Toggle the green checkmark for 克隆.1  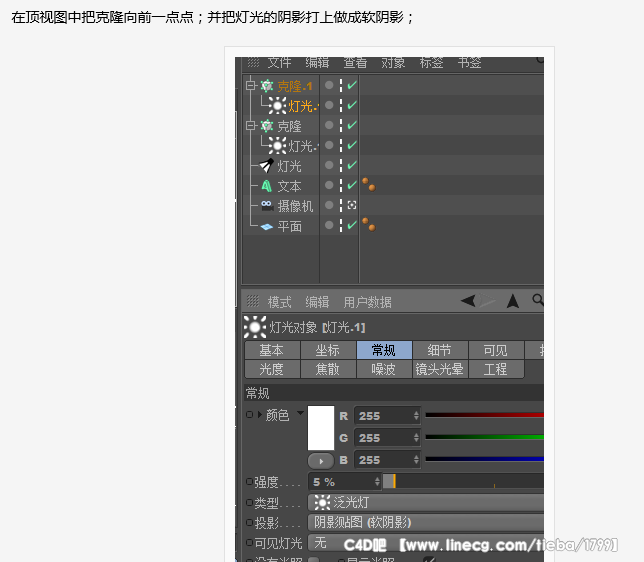pyautogui.click(x=352, y=85)
